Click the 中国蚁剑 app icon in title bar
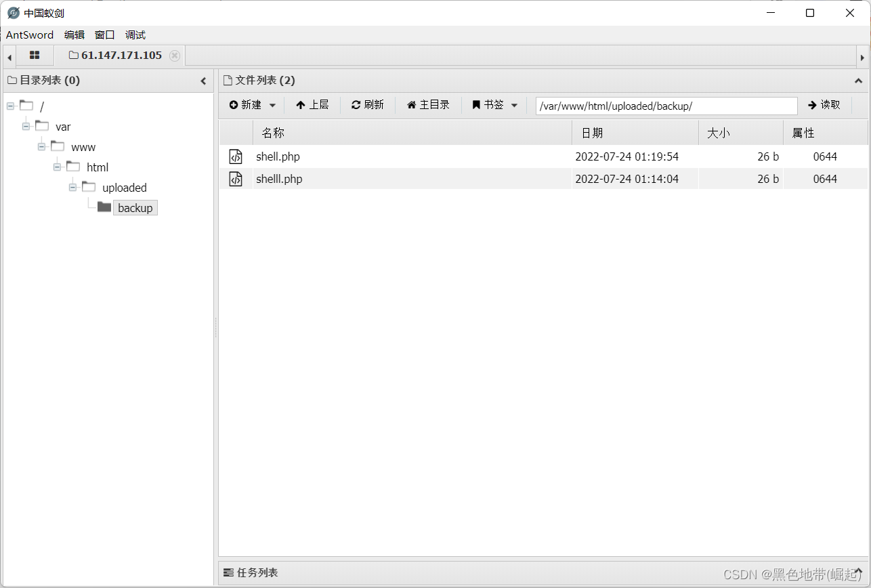The width and height of the screenshot is (871, 588). coord(14,13)
